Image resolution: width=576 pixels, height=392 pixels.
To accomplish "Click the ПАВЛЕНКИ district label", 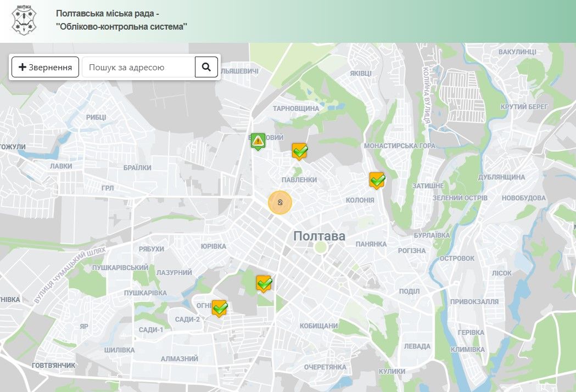I will point(299,180).
